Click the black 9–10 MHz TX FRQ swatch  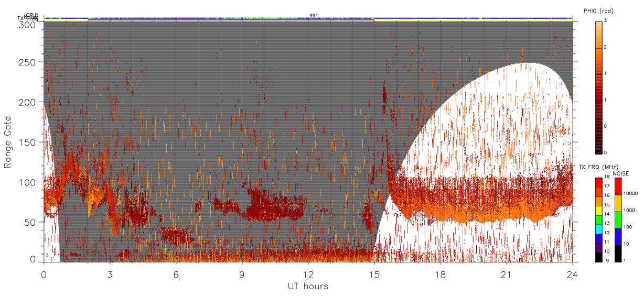(598, 257)
